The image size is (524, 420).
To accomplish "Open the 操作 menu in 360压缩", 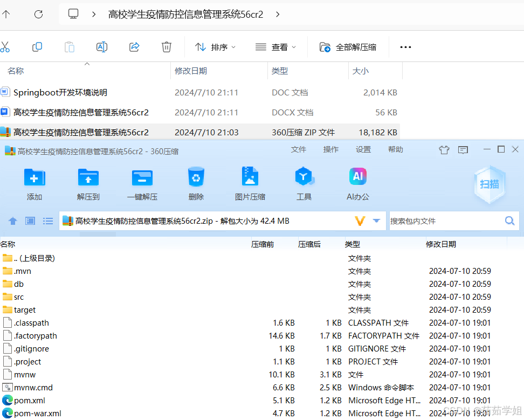I will [331, 149].
